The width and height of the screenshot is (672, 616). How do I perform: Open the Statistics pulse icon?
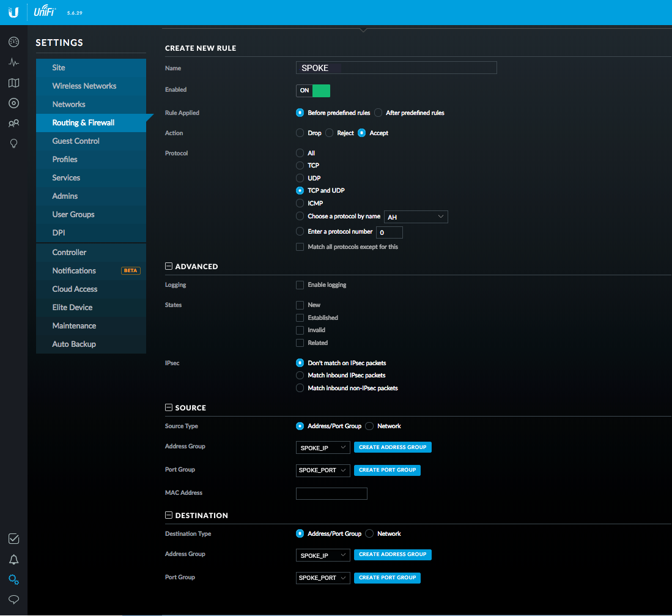click(13, 62)
